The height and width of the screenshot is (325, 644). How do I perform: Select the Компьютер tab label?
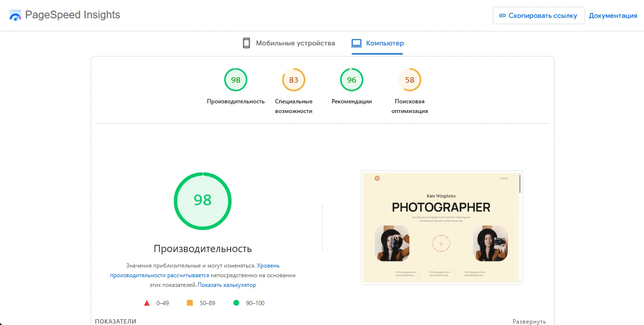pyautogui.click(x=385, y=43)
